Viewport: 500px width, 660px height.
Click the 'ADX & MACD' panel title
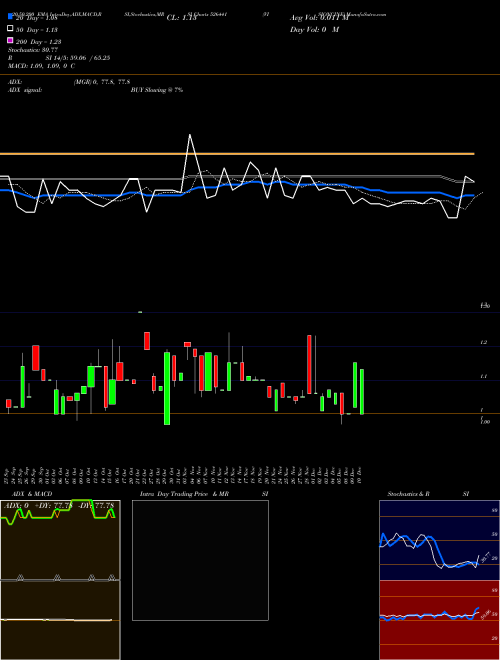pos(30,494)
